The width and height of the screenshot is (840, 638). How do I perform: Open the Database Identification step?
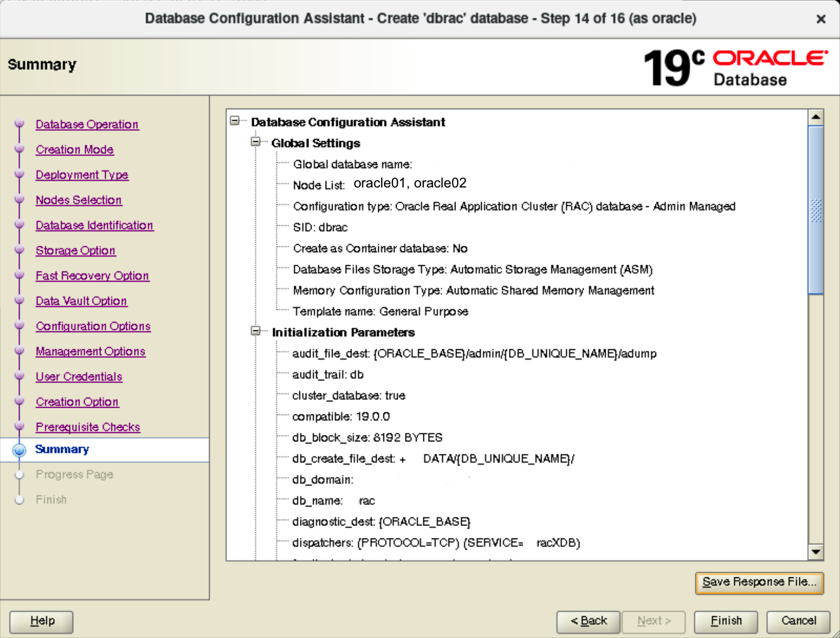[94, 225]
